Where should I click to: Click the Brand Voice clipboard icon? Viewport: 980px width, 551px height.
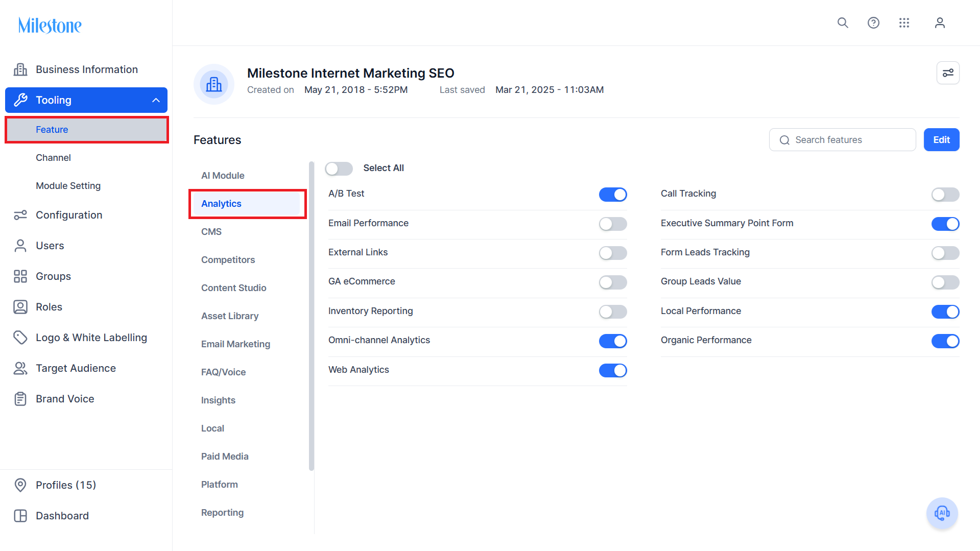pyautogui.click(x=20, y=399)
